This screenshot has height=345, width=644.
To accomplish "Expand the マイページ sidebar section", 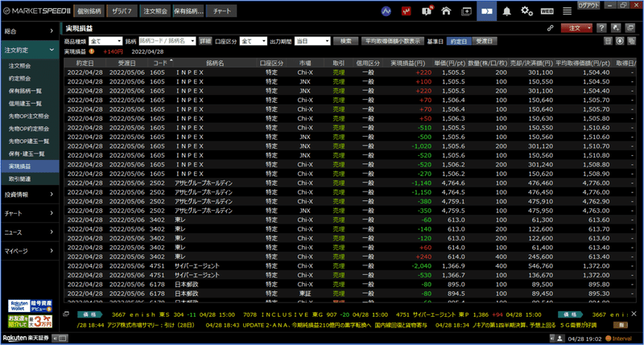I will [30, 251].
